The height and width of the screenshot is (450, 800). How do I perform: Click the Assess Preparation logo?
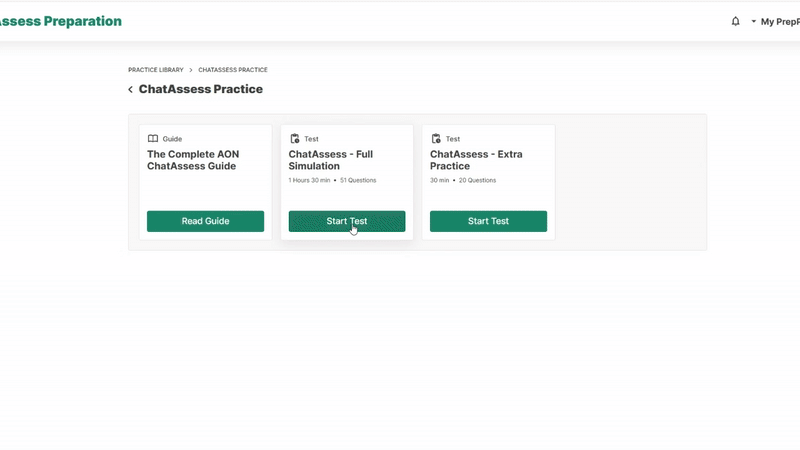[60, 21]
